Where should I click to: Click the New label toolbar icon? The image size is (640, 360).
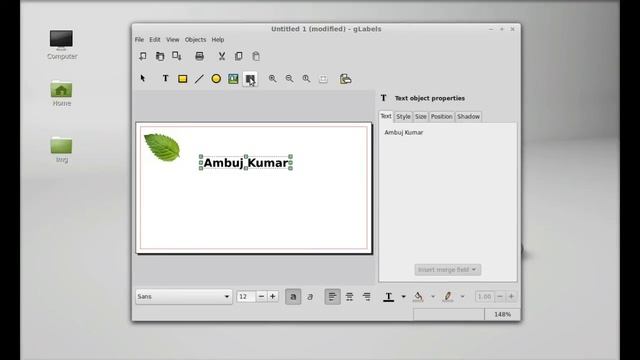[142, 56]
